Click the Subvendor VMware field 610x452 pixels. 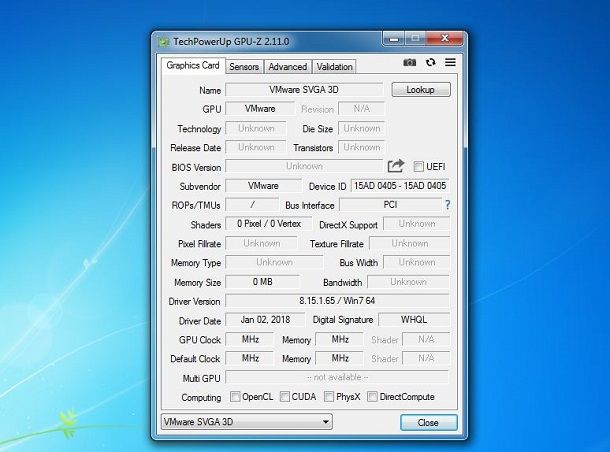(263, 186)
